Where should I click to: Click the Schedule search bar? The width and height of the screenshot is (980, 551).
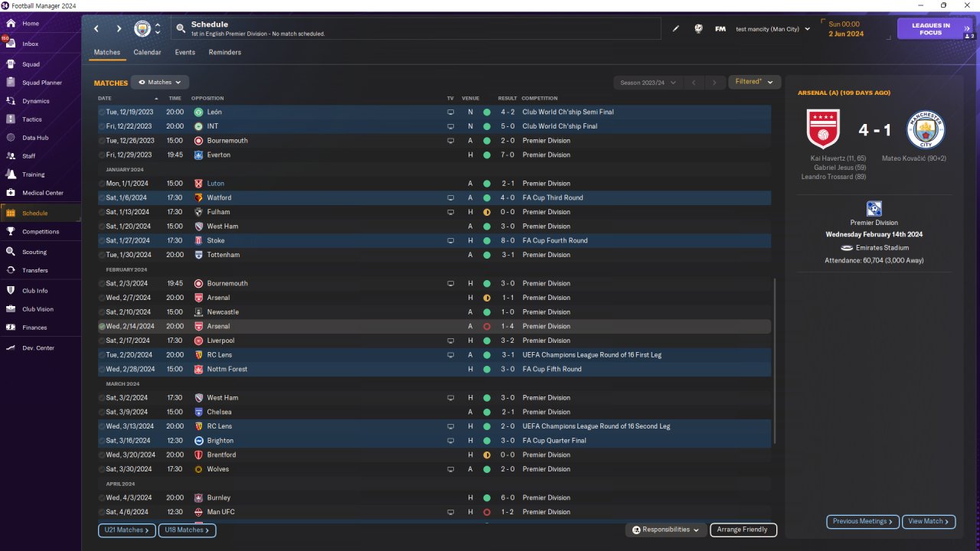pyautogui.click(x=416, y=29)
